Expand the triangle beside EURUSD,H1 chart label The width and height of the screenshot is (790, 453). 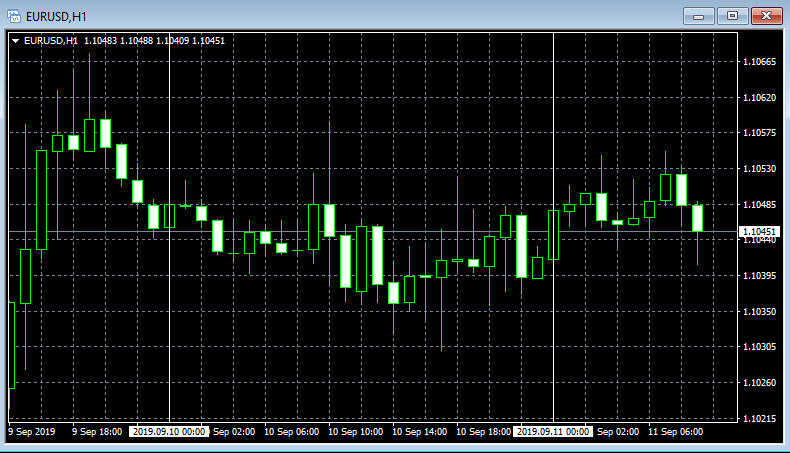tap(16, 41)
